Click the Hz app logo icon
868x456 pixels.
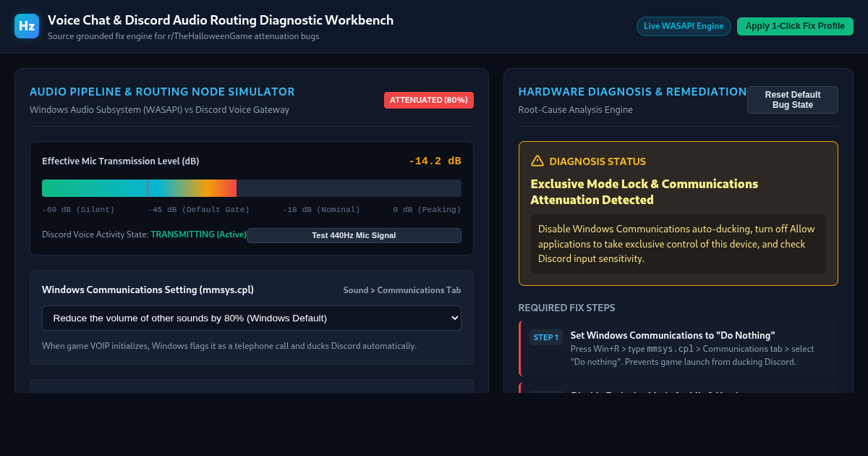pos(27,26)
